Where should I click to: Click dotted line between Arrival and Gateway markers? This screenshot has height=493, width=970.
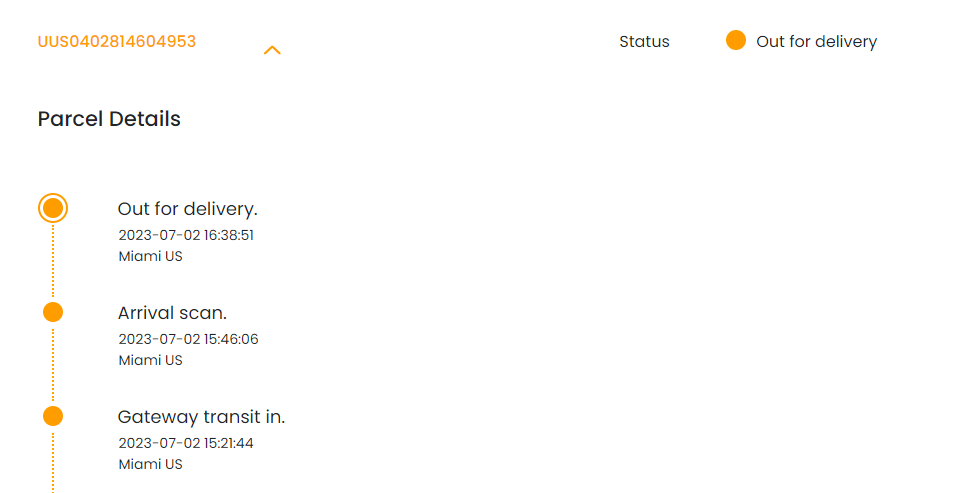(x=53, y=365)
